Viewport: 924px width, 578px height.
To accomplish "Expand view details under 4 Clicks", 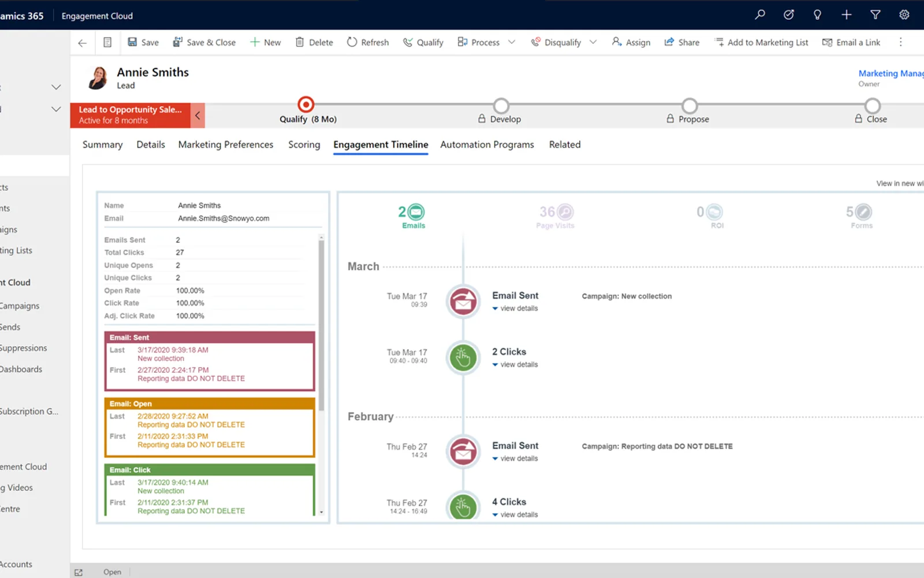I will 515,514.
